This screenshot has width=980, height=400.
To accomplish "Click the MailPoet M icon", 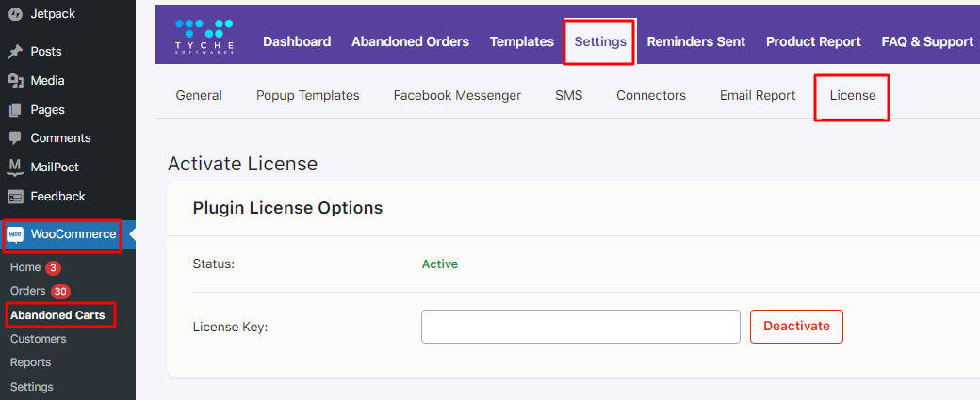I will (15, 168).
